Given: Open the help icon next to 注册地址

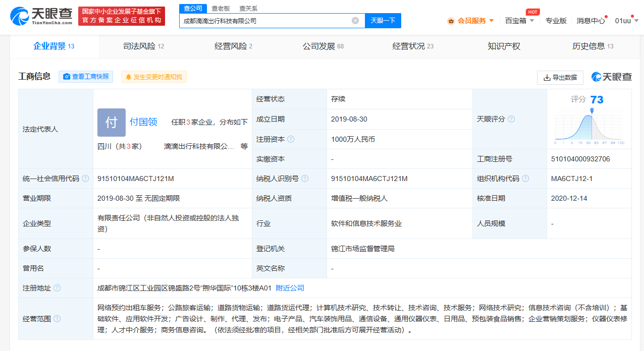Looking at the screenshot, I should pyautogui.click(x=57, y=288).
